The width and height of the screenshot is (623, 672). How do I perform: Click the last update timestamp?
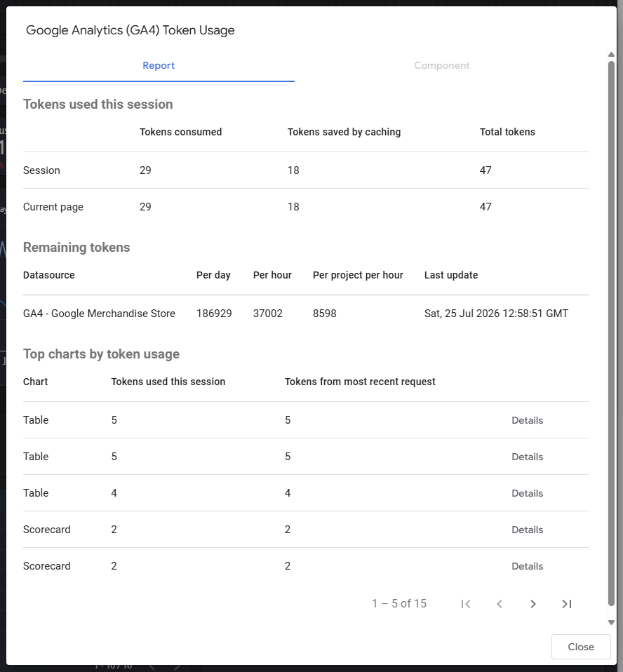click(x=496, y=314)
